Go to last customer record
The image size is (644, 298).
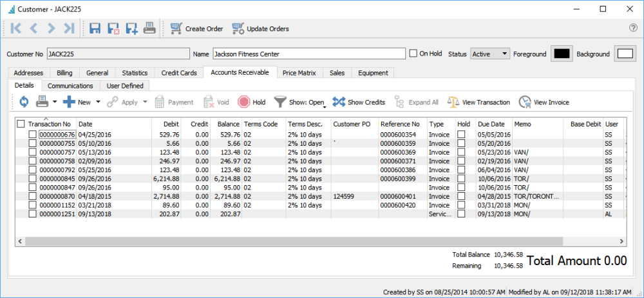[x=69, y=28]
